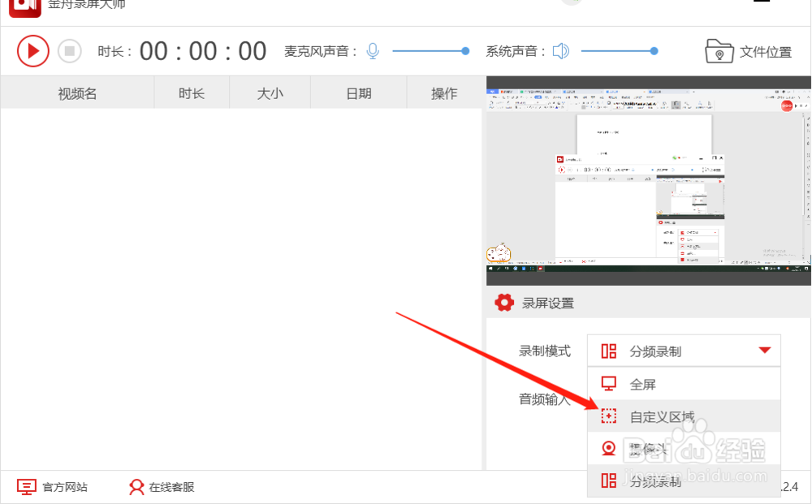Click the 分频录制 combo box field

(x=684, y=351)
